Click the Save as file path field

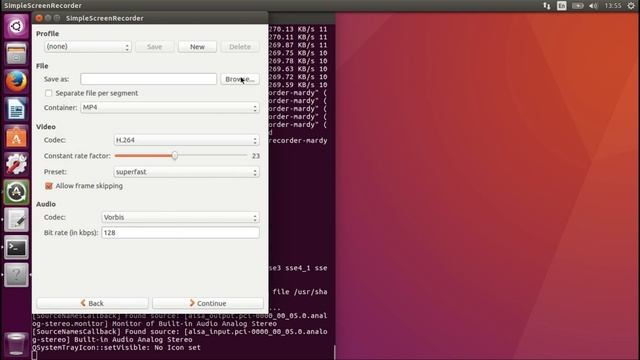(x=149, y=79)
